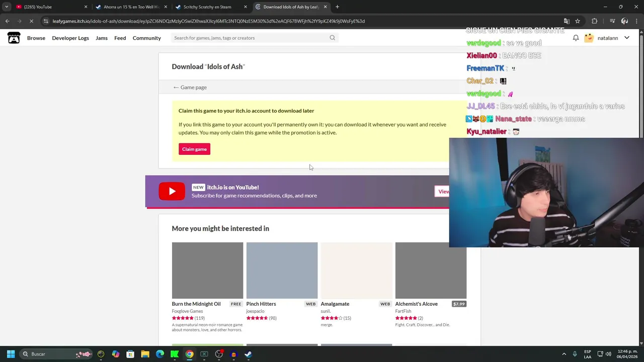Click the $7.99 price tag

[x=459, y=304]
